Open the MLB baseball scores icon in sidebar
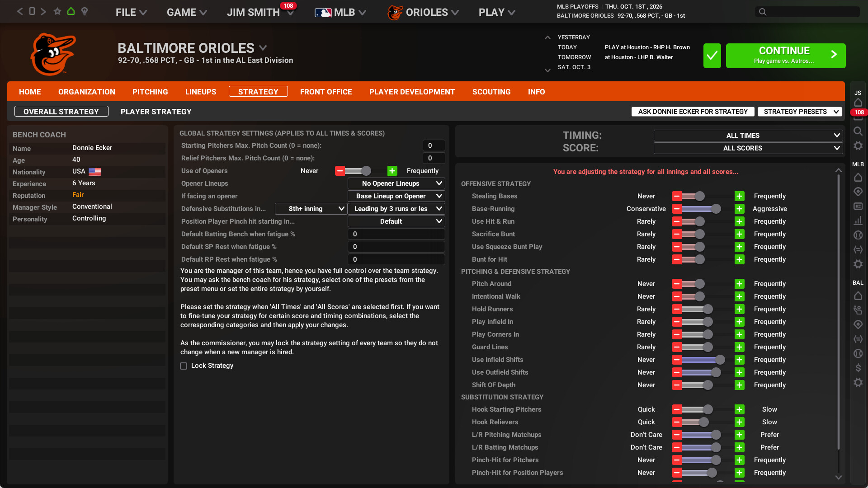The height and width of the screenshot is (488, 868). point(858,235)
